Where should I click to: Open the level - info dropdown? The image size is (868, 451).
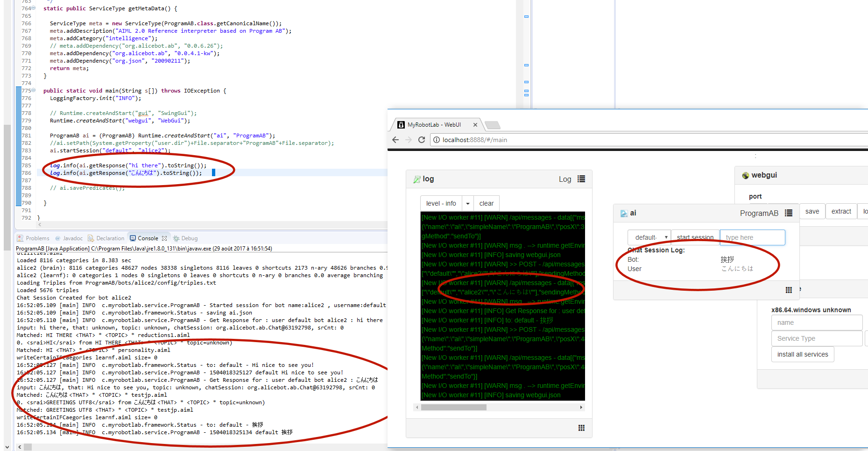click(467, 203)
